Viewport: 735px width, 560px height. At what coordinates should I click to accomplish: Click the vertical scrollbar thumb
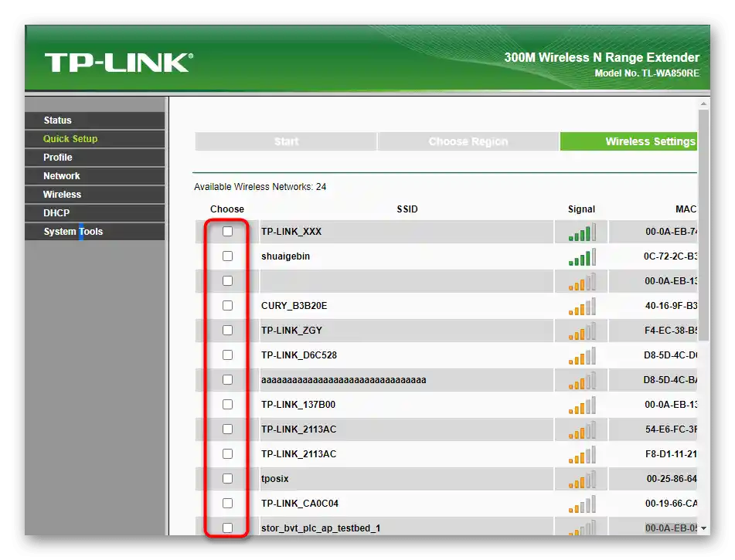pyautogui.click(x=703, y=225)
